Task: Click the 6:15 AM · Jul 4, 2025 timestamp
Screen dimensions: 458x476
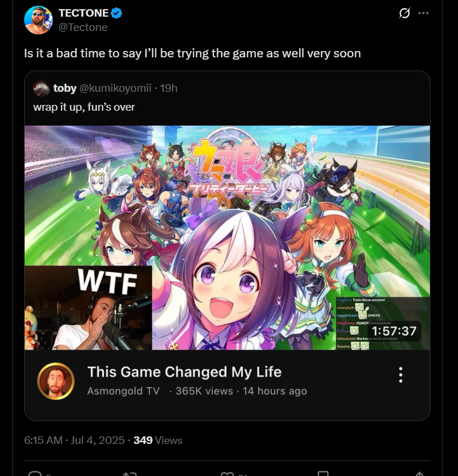Action: (75, 440)
